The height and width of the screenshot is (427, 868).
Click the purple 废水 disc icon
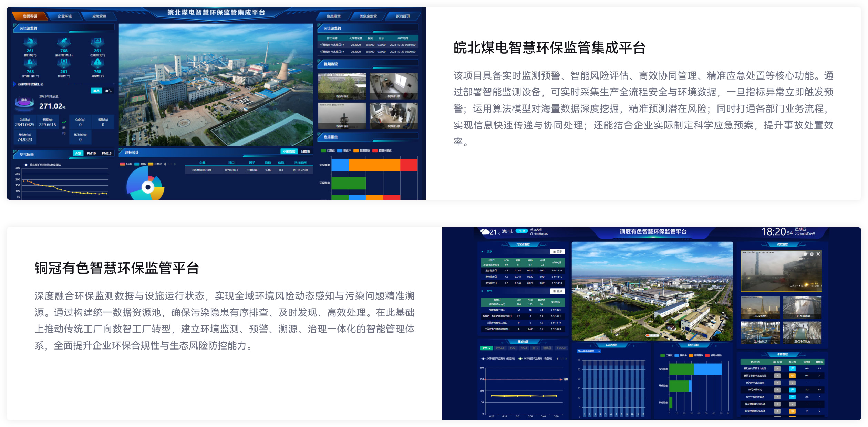24,102
